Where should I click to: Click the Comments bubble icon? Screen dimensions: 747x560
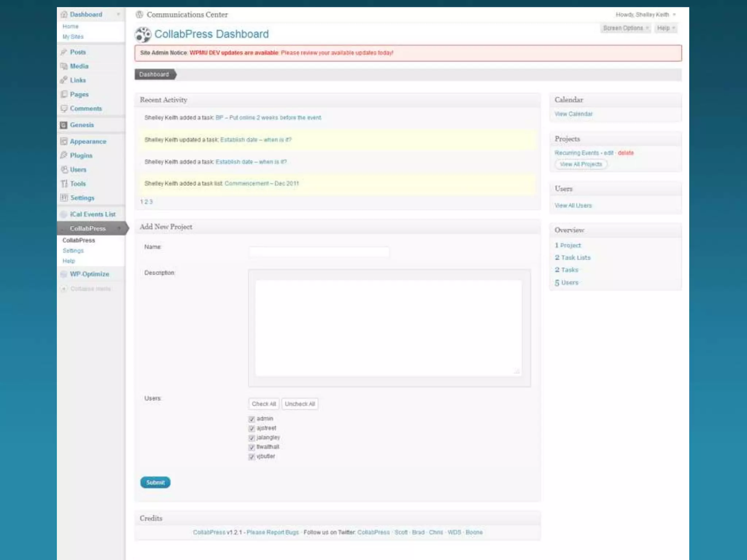click(64, 108)
